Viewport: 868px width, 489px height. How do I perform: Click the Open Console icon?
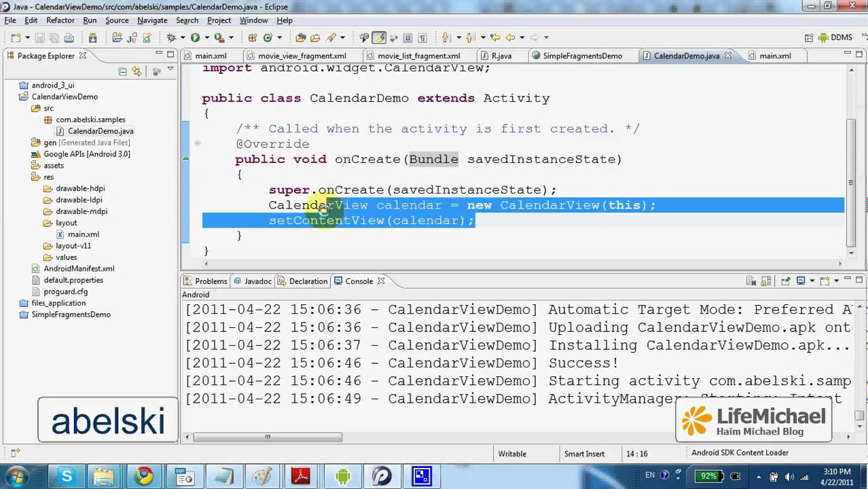pyautogui.click(x=825, y=280)
